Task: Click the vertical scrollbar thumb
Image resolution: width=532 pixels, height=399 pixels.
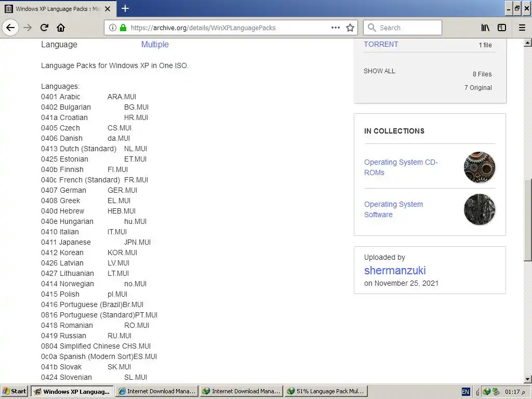Action: point(527,220)
